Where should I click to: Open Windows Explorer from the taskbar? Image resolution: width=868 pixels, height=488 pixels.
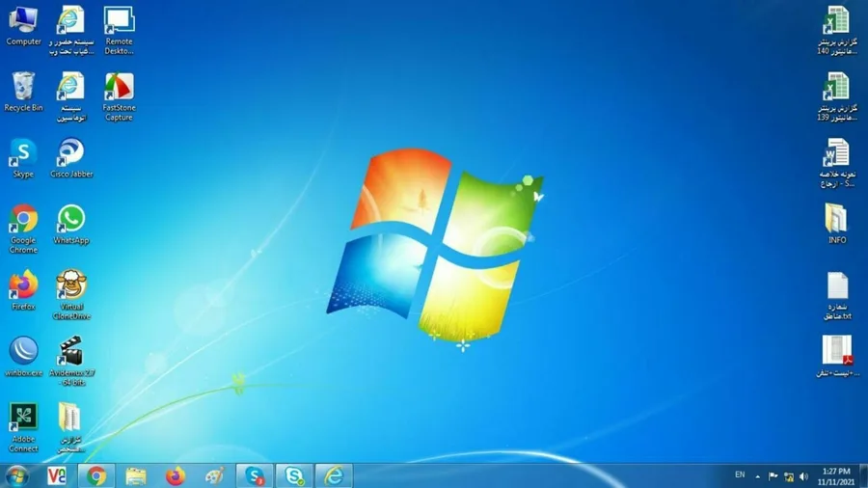pyautogui.click(x=136, y=475)
